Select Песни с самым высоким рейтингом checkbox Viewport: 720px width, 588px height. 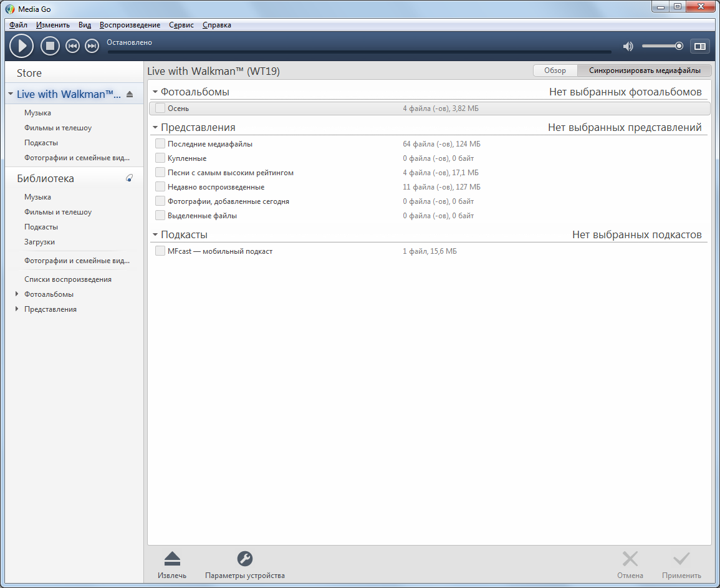[160, 172]
